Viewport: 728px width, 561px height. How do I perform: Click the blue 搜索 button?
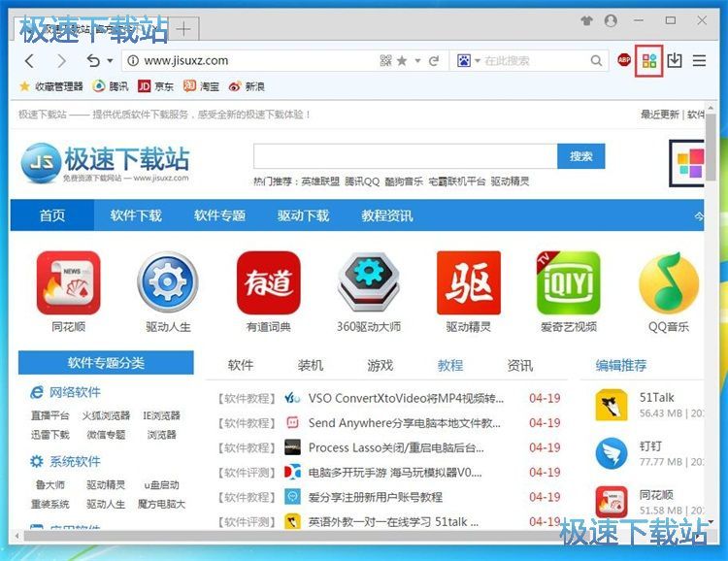tap(581, 156)
